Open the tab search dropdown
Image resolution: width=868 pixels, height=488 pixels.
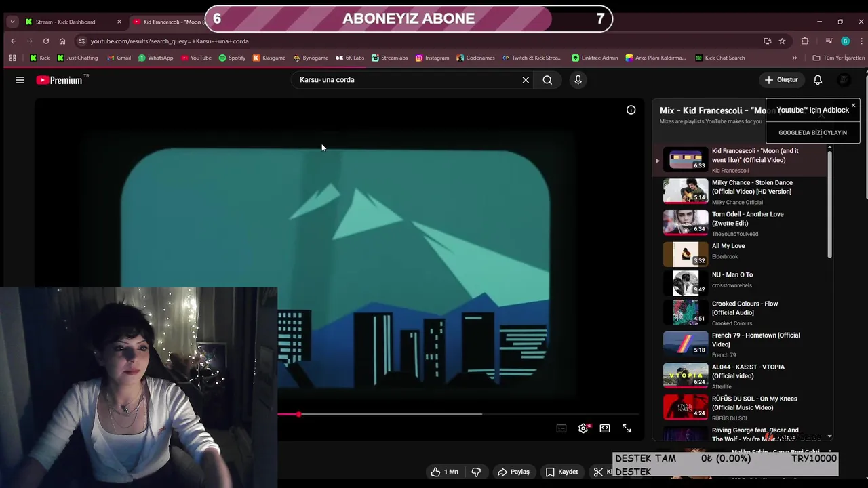pos(12,22)
